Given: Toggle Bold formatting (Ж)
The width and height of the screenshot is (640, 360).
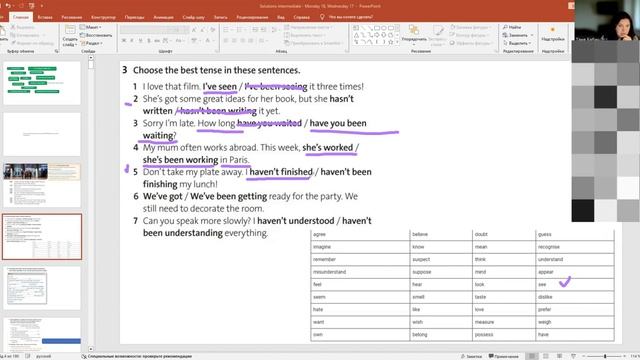Looking at the screenshot, I should point(124,41).
